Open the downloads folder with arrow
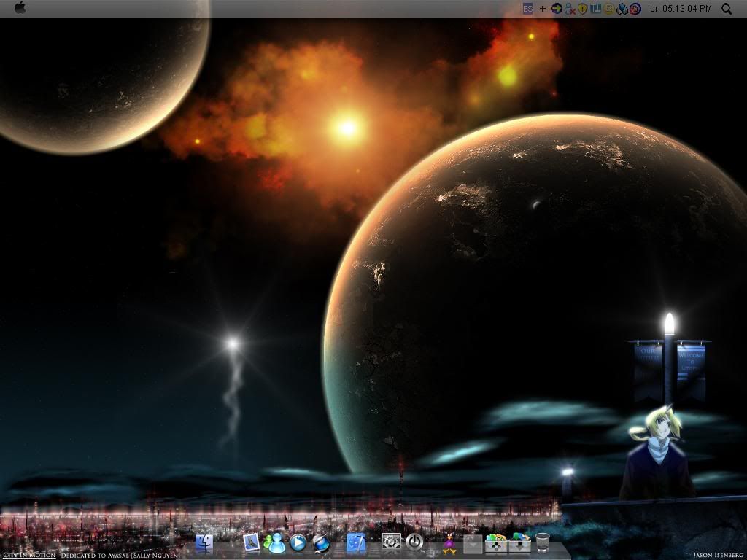747x560 pixels. [519, 542]
